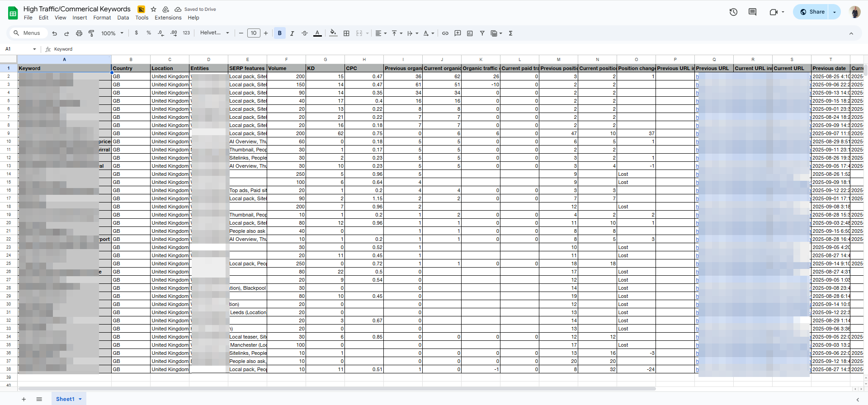This screenshot has width=868, height=405.
Task: Toggle bold formatting
Action: point(280,33)
